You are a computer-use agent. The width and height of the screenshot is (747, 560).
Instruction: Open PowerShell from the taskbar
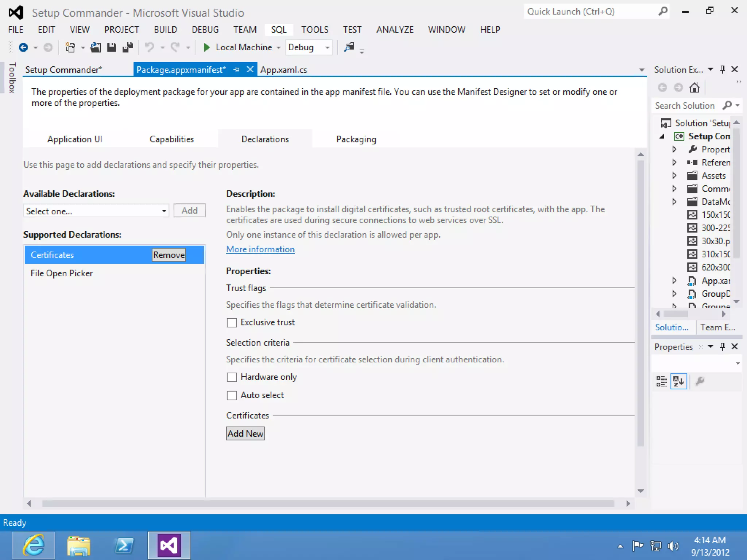pyautogui.click(x=124, y=545)
